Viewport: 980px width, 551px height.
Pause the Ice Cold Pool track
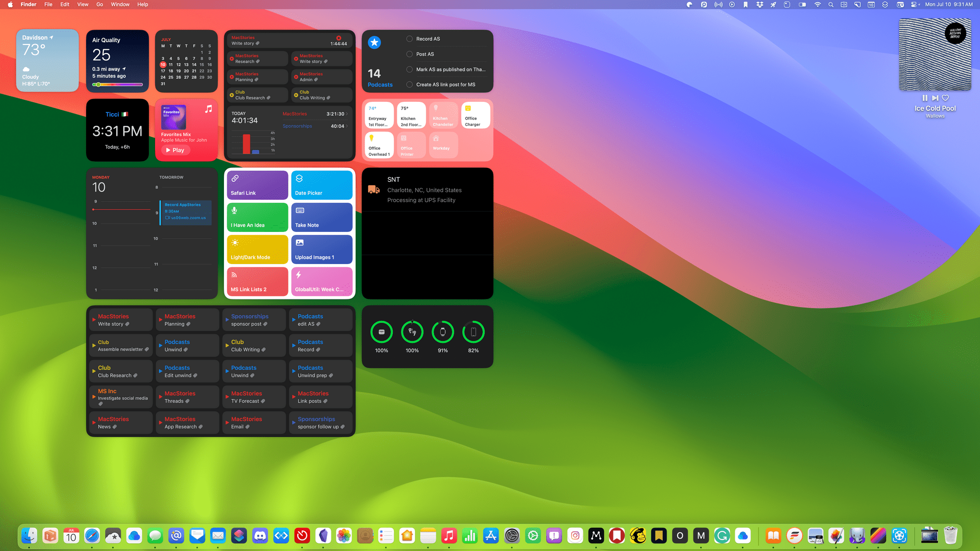coord(924,98)
